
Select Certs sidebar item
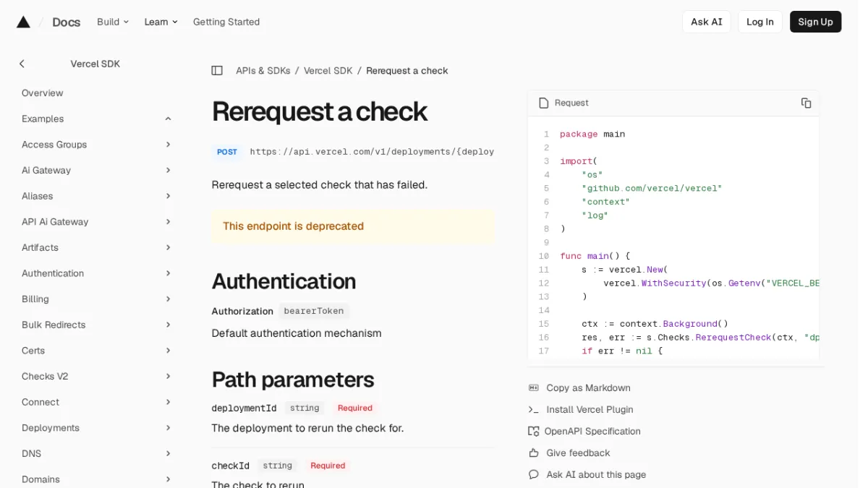tap(33, 351)
